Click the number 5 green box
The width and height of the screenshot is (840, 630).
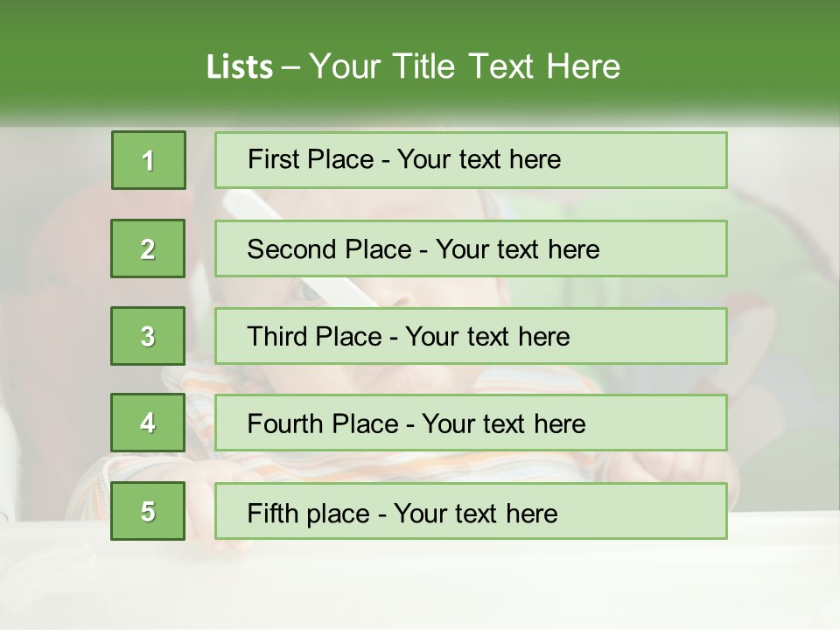[148, 511]
